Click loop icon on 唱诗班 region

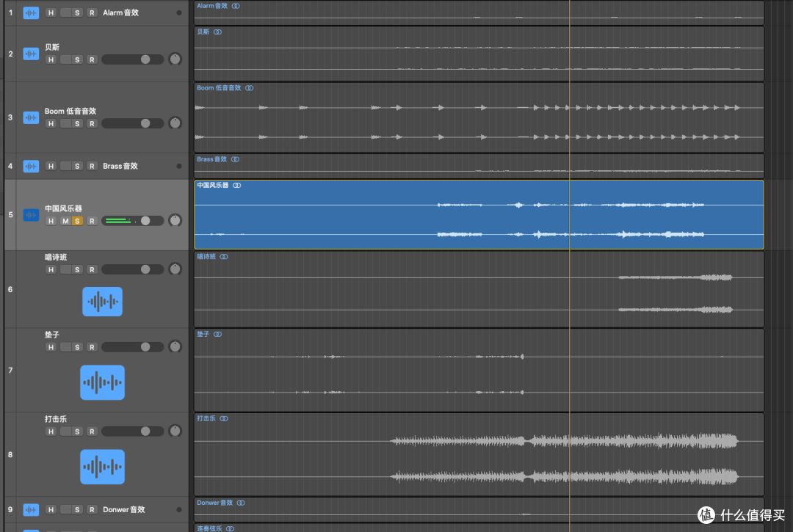click(223, 257)
